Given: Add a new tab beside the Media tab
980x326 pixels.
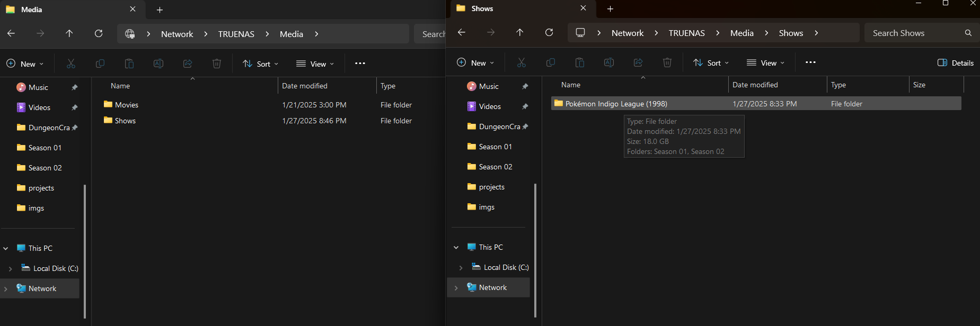Looking at the screenshot, I should pos(160,10).
